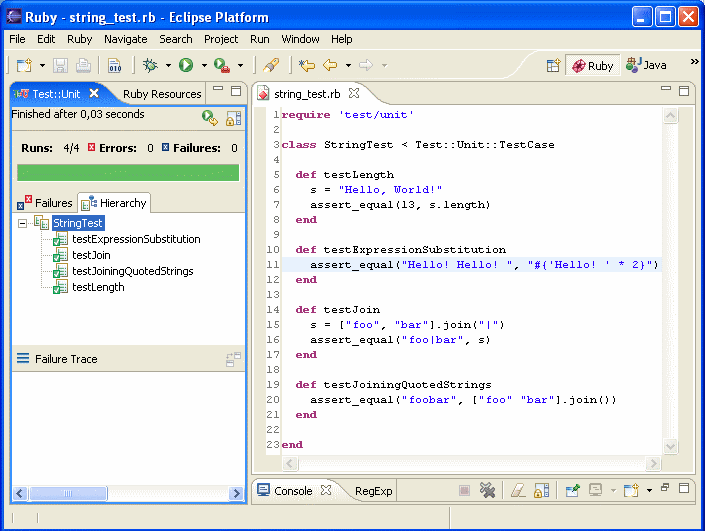Switch to the Ruby perspective
705x531 pixels.
[593, 66]
